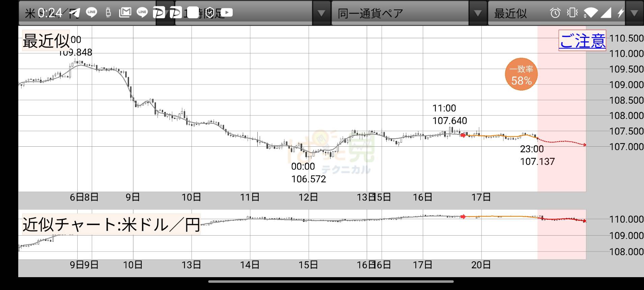Select the 109.848 high price label

[75, 52]
